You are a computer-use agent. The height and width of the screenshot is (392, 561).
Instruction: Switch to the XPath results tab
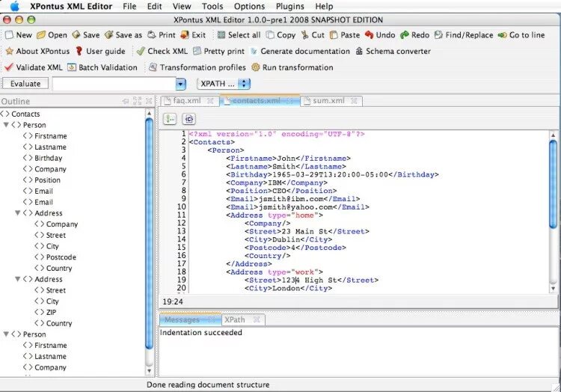(234, 319)
